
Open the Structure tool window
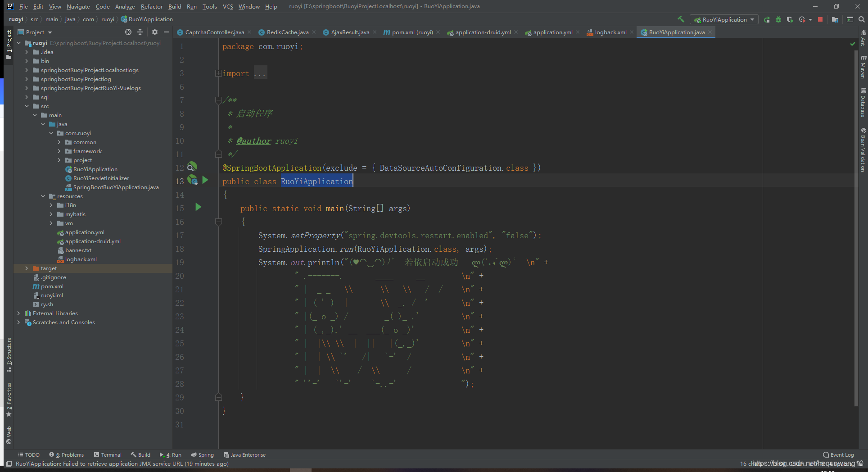point(9,355)
